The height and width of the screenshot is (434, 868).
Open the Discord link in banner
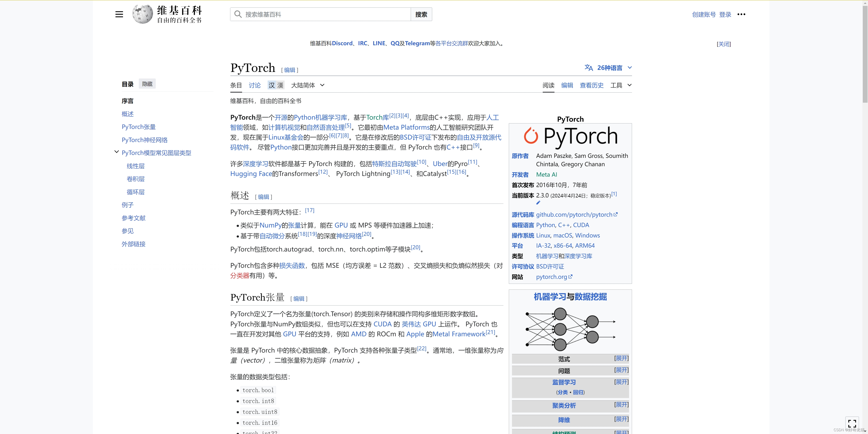tap(342, 43)
